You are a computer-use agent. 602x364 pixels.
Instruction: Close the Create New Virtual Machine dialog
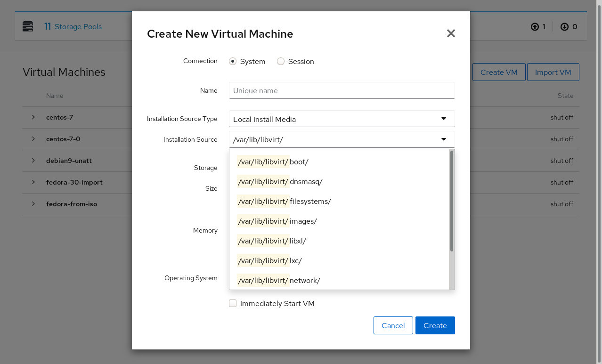click(451, 33)
